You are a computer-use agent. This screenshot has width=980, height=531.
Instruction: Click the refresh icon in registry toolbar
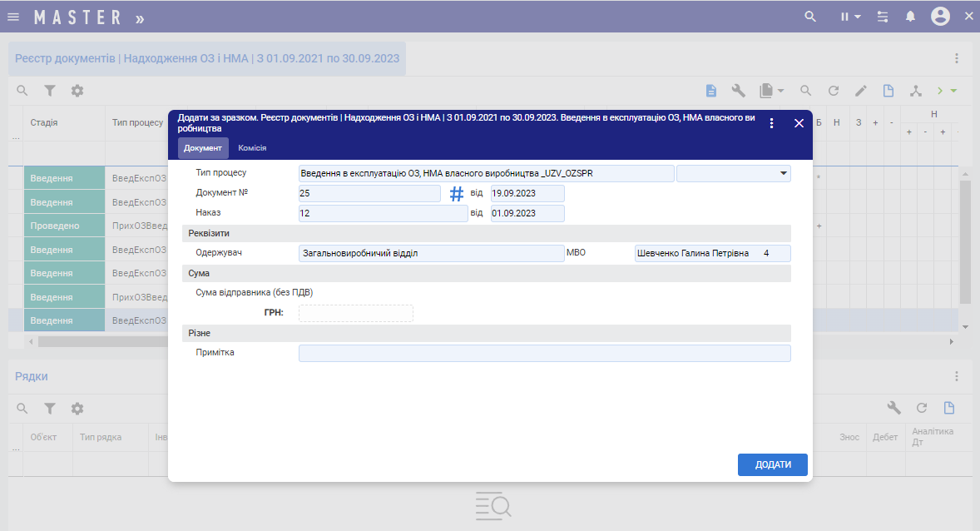point(833,91)
